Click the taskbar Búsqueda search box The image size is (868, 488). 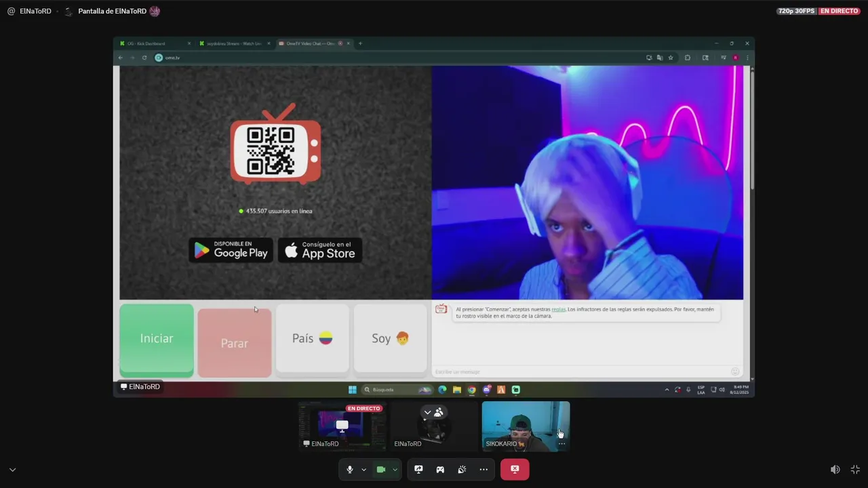[x=397, y=390]
